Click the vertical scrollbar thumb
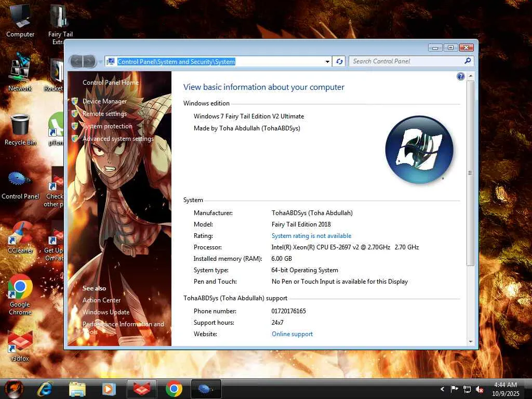This screenshot has height=399, width=532. point(470,173)
